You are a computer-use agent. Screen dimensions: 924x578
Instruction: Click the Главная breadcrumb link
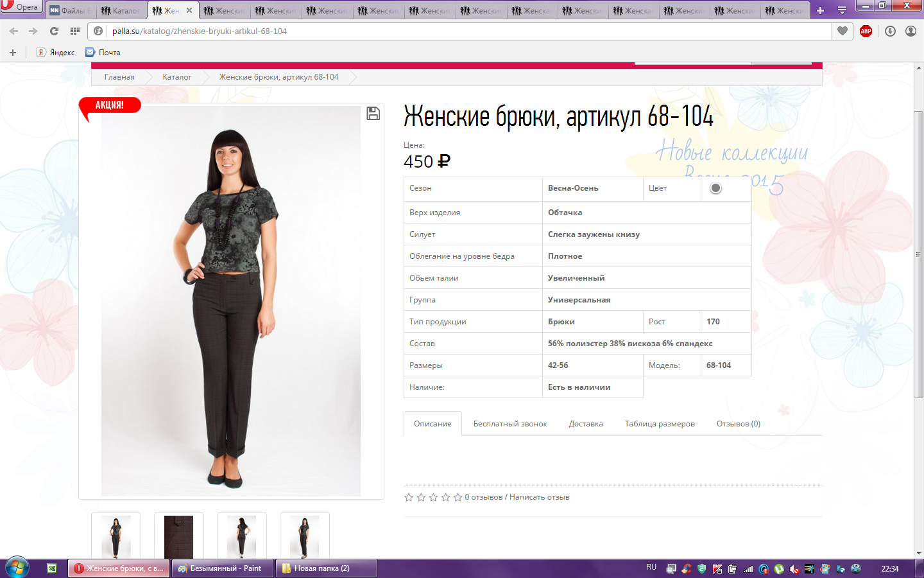(119, 77)
